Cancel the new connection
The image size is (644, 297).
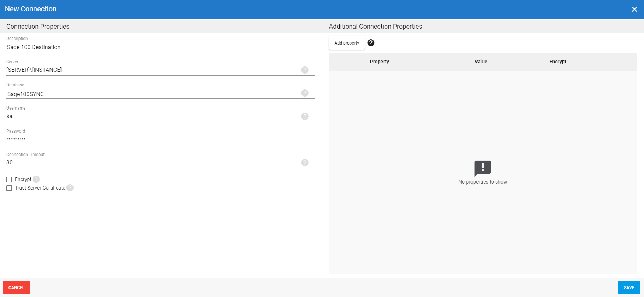pos(16,288)
